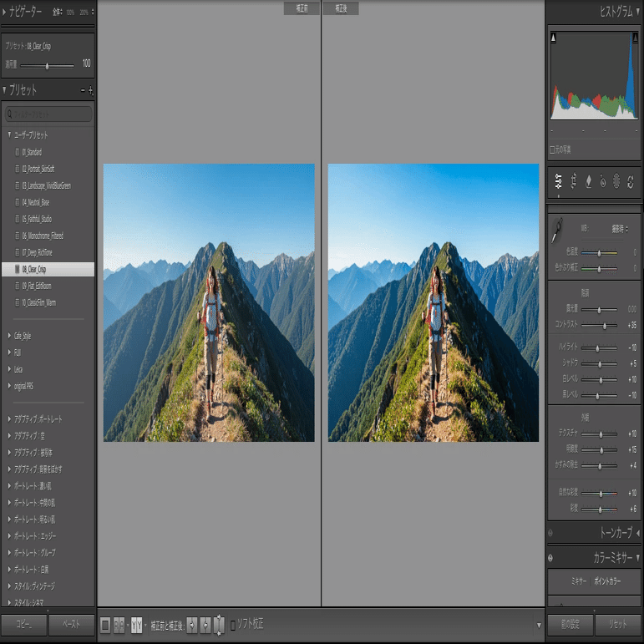The height and width of the screenshot is (644, 644).
Task: Click the コピー button
Action: (x=23, y=625)
